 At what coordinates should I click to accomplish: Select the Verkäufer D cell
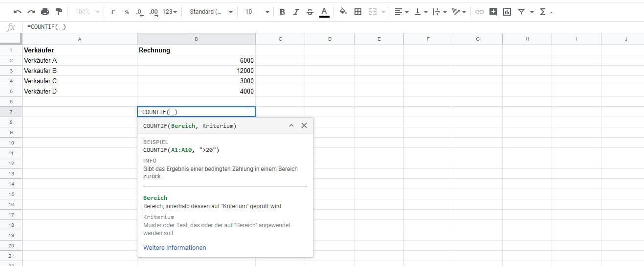point(80,91)
